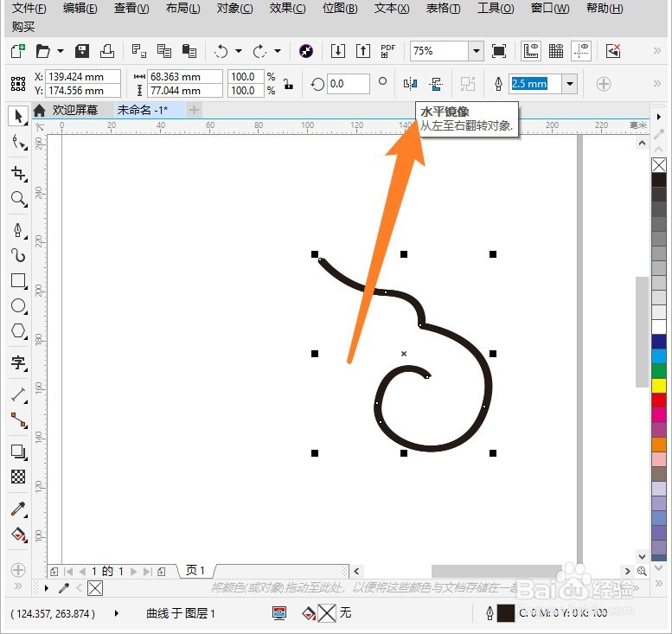Open the 位图(B) menu
The image size is (672, 634).
340,8
